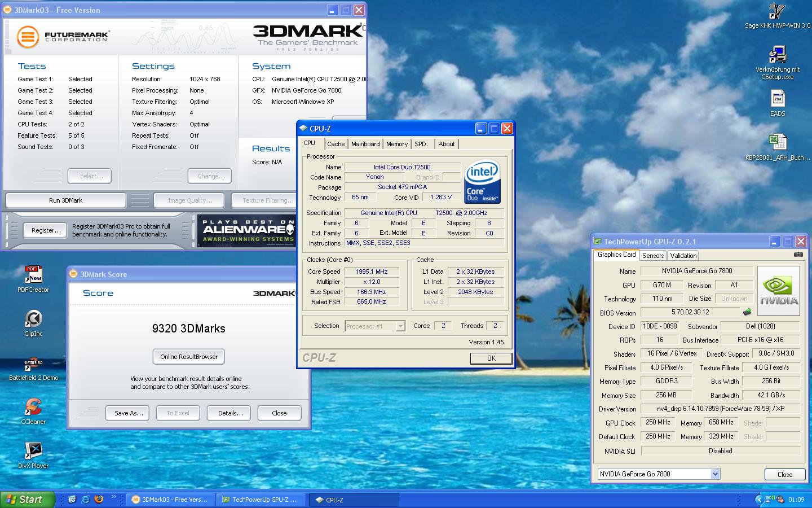Click the GPU-Z screenshot camera icon
812x508 pixels.
click(x=798, y=255)
